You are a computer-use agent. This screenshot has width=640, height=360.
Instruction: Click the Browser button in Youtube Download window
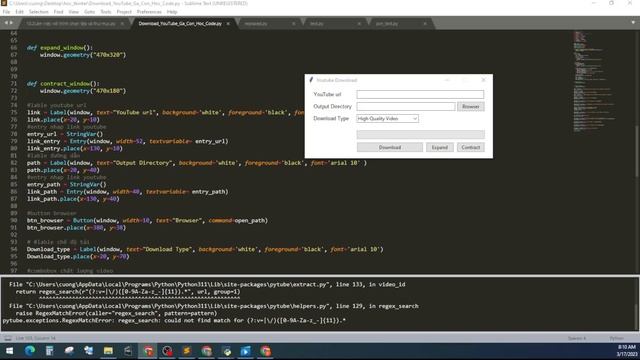471,107
